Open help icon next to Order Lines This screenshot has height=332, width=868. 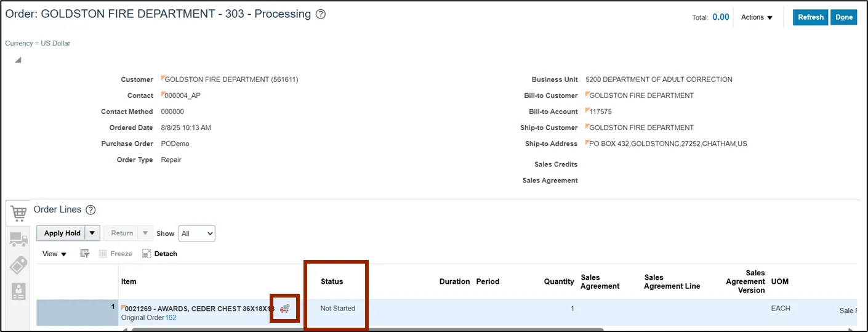point(90,210)
